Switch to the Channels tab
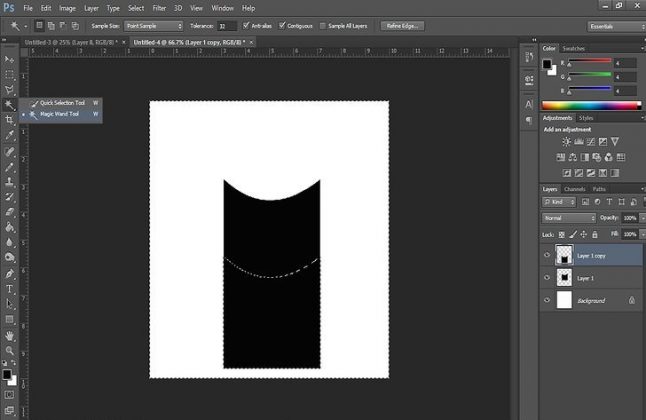This screenshot has height=420, width=646. (x=575, y=189)
